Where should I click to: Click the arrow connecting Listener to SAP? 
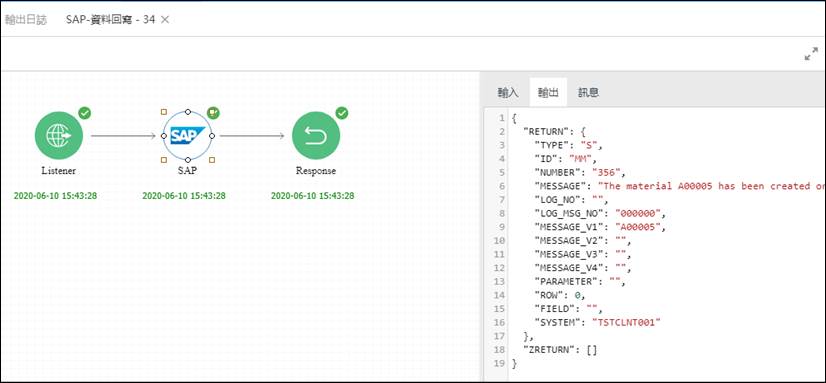(x=123, y=136)
